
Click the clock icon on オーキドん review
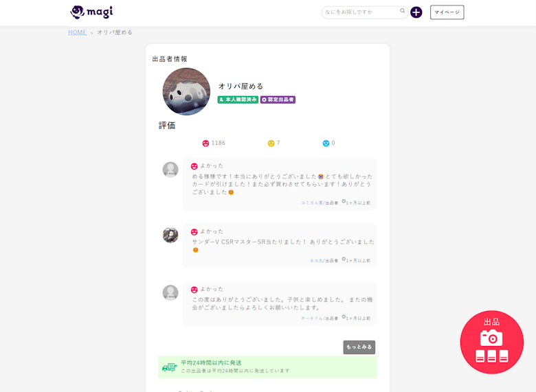[344, 317]
